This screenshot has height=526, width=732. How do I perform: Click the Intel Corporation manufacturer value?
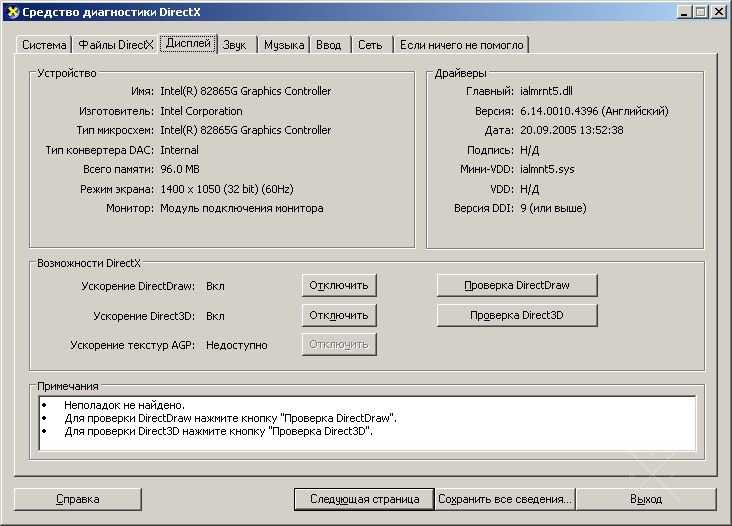[201, 111]
